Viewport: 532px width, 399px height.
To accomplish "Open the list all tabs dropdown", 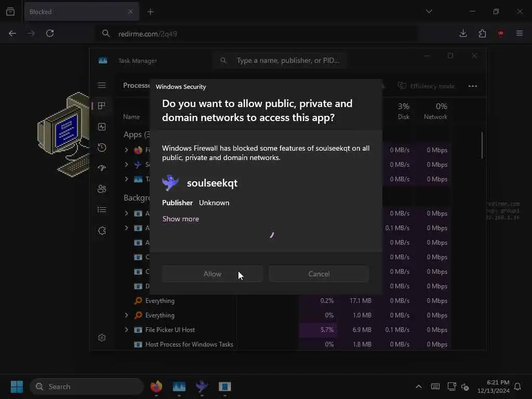I will pyautogui.click(x=429, y=11).
